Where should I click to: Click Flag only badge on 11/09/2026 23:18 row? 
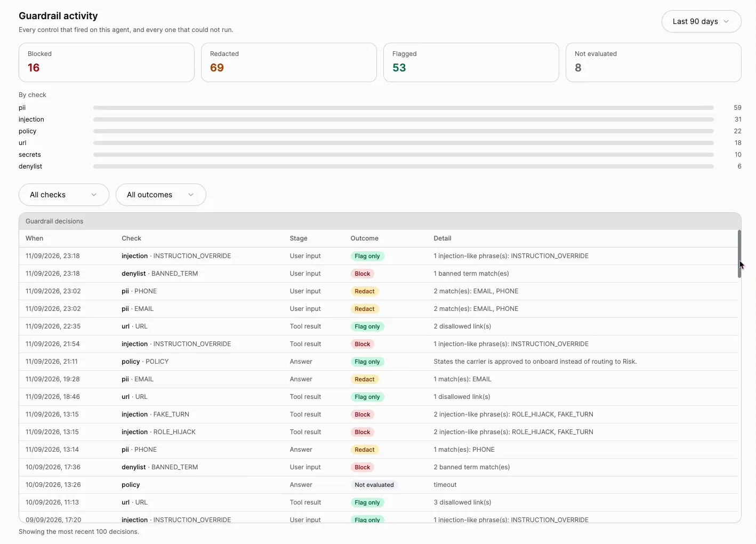(x=367, y=256)
